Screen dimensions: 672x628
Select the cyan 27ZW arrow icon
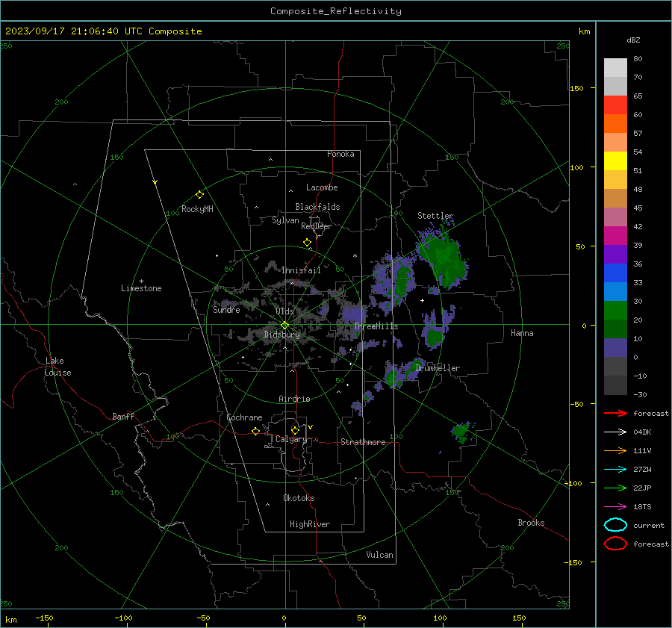(x=615, y=470)
